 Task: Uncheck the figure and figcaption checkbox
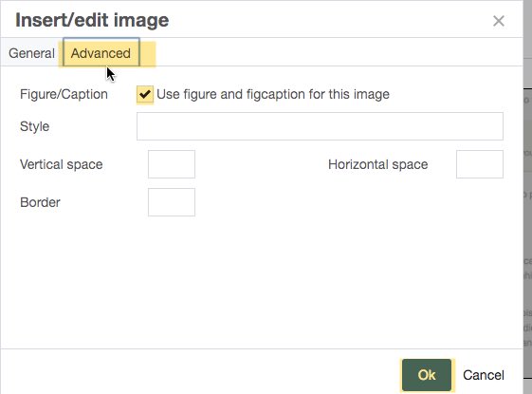click(x=145, y=94)
